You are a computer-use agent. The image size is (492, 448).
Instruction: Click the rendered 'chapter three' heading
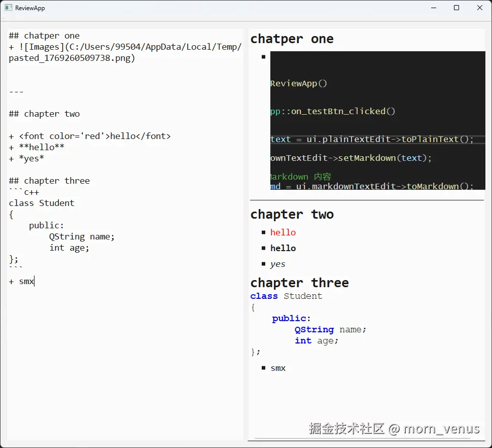pyautogui.click(x=299, y=283)
